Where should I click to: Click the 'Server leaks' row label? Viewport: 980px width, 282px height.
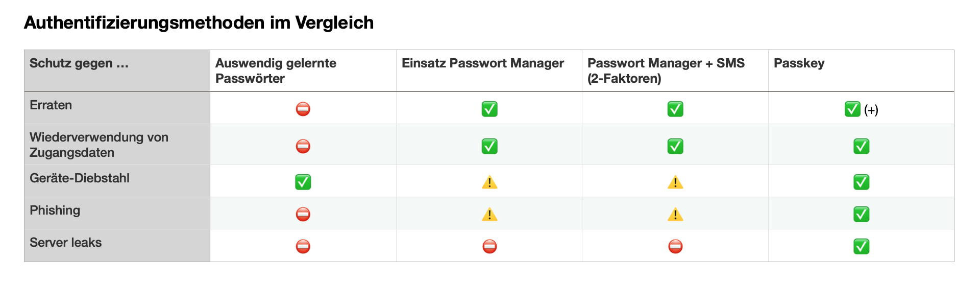click(x=65, y=242)
